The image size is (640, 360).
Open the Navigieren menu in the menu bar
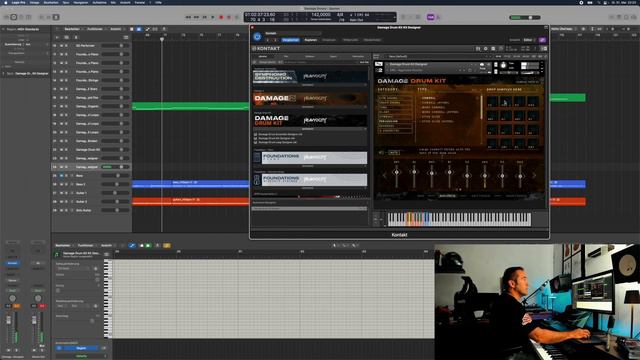(81, 2)
